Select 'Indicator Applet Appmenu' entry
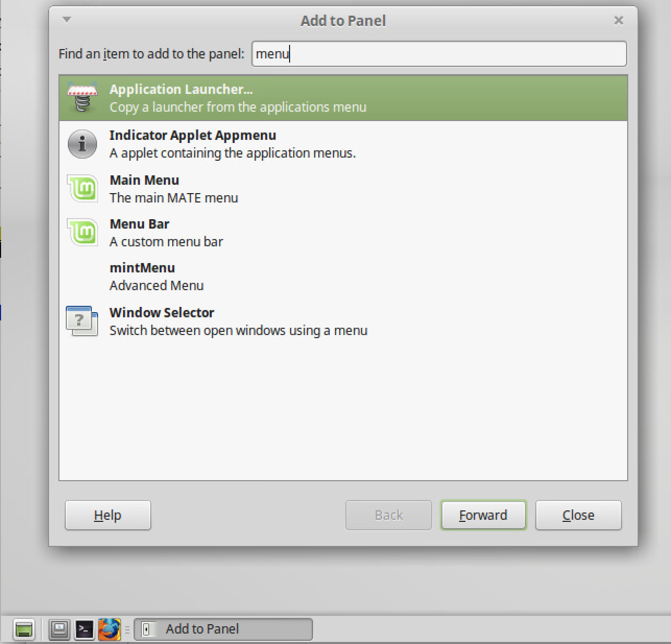Viewport: 671px width, 644px height. tap(343, 144)
